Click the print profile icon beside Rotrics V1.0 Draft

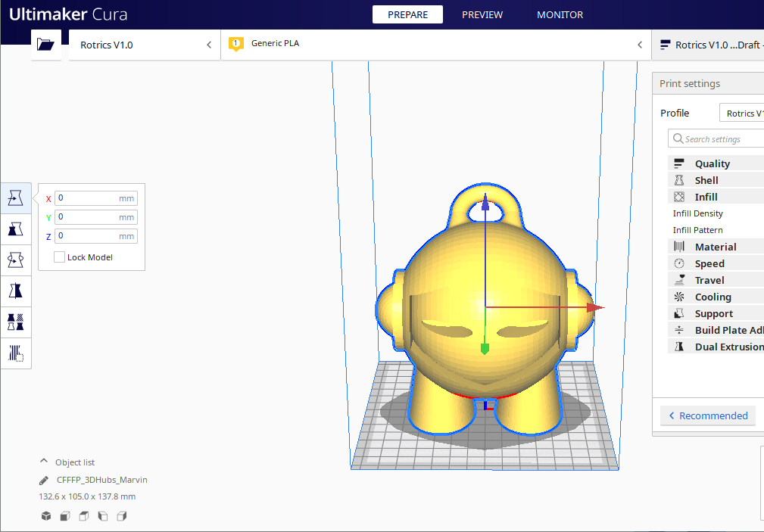click(x=665, y=45)
